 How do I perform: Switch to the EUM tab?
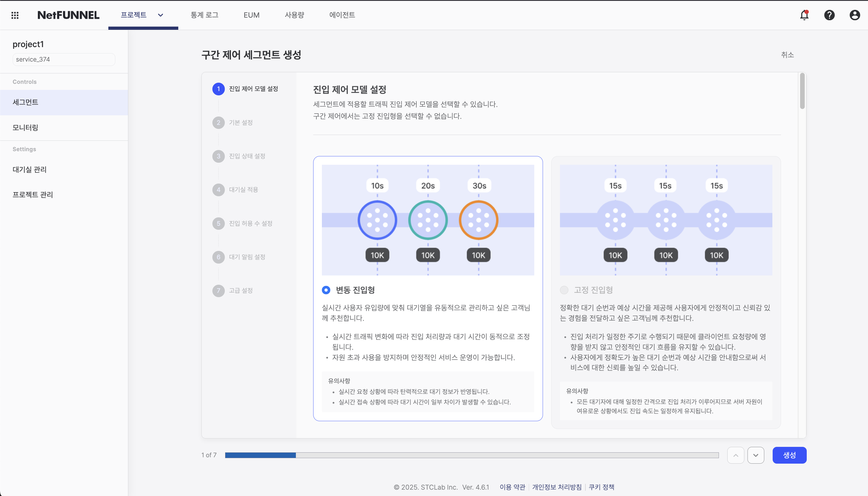(x=251, y=15)
